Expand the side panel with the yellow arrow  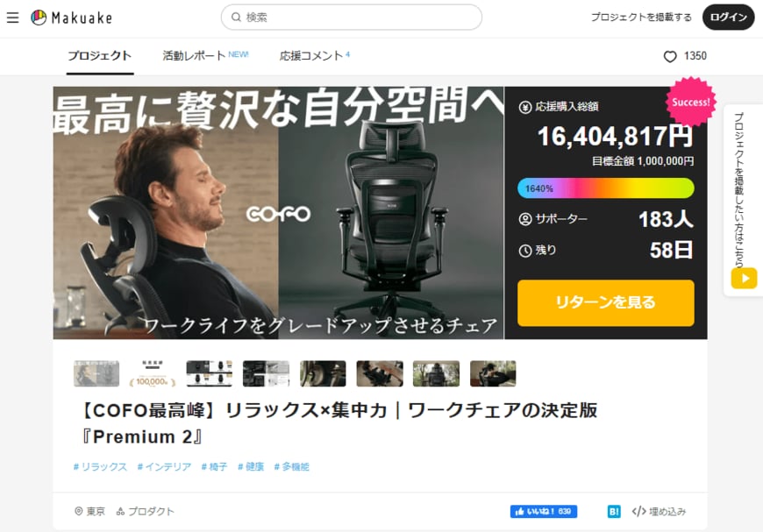pyautogui.click(x=742, y=278)
